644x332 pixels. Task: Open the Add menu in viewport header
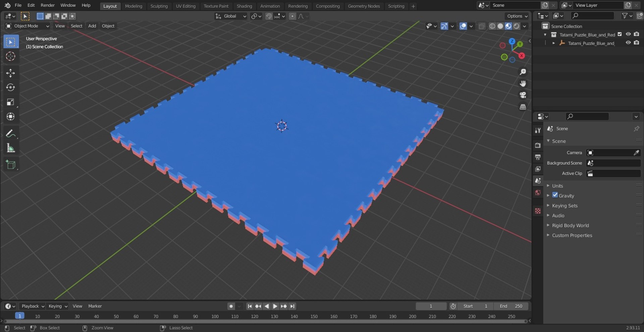point(92,26)
